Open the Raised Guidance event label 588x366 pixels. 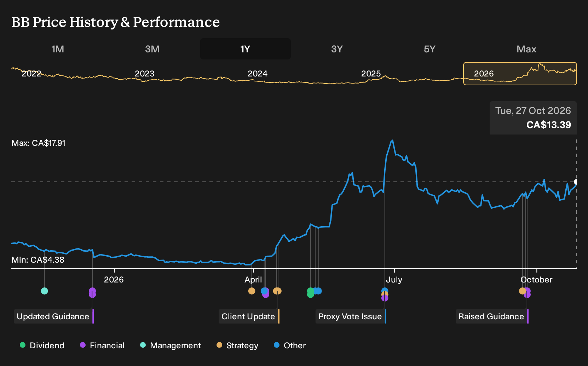pos(492,316)
